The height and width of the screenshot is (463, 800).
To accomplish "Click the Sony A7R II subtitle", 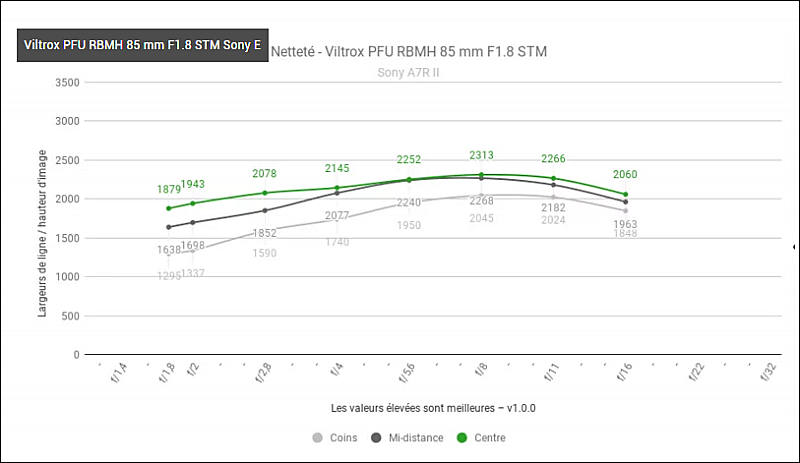I will (x=408, y=72).
